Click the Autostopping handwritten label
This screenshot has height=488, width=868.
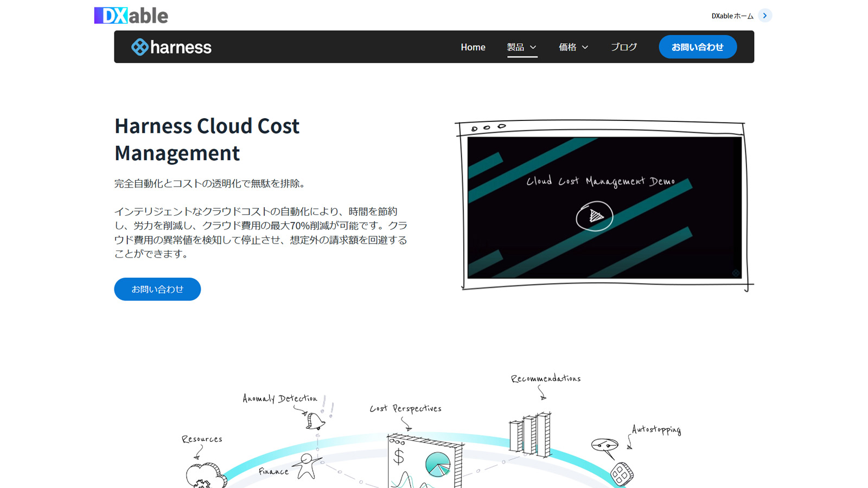[x=656, y=429]
